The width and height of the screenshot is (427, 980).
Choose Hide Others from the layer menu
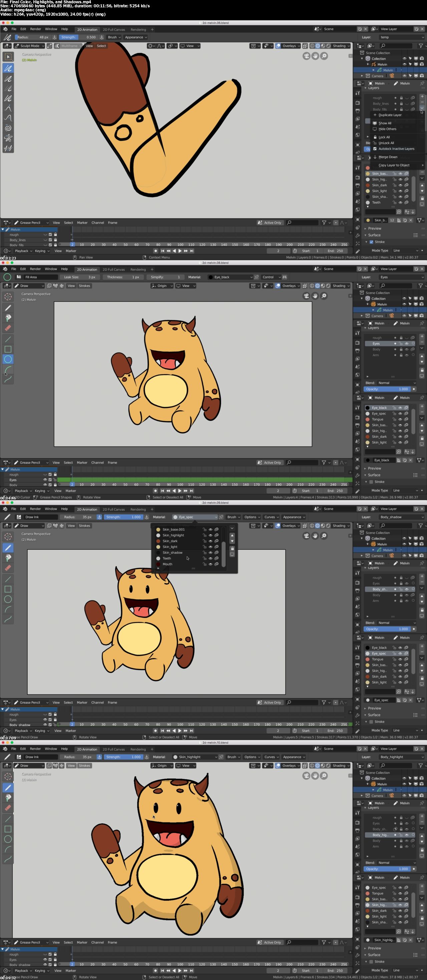pyautogui.click(x=387, y=129)
